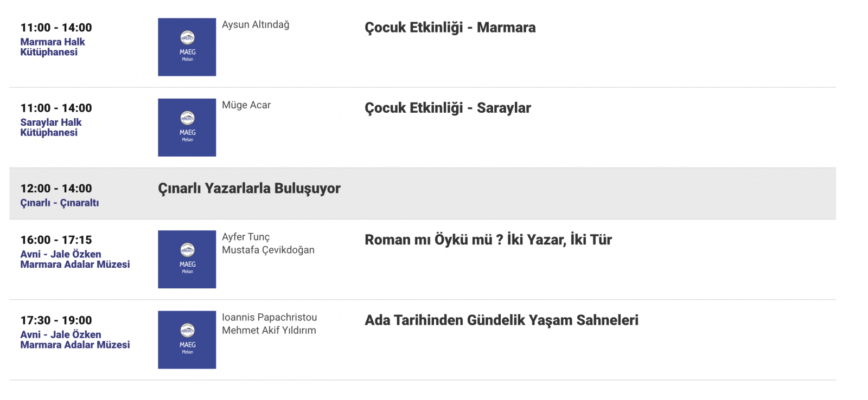Screen dimensions: 868x400
Task: View author Mustafa Çevikdoğan
Action: coord(268,250)
